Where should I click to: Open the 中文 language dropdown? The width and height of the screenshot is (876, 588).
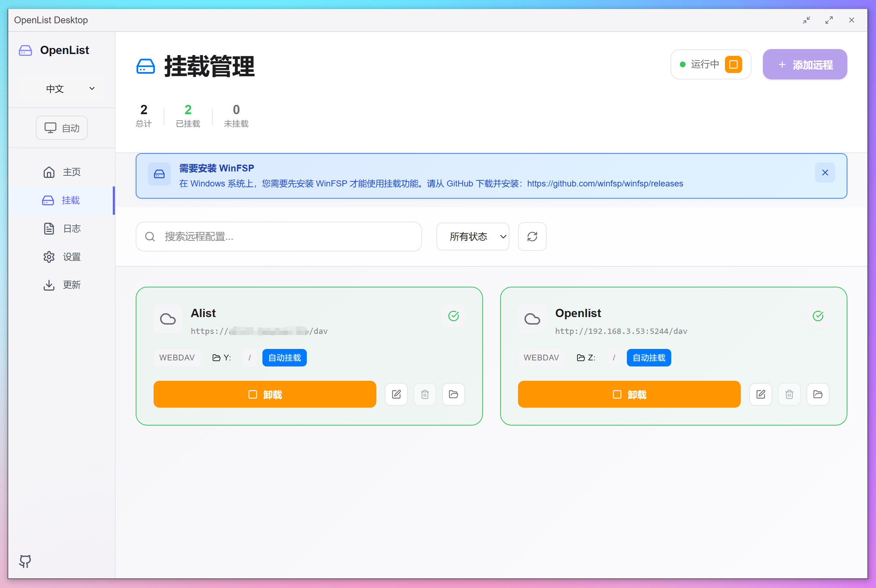[61, 88]
